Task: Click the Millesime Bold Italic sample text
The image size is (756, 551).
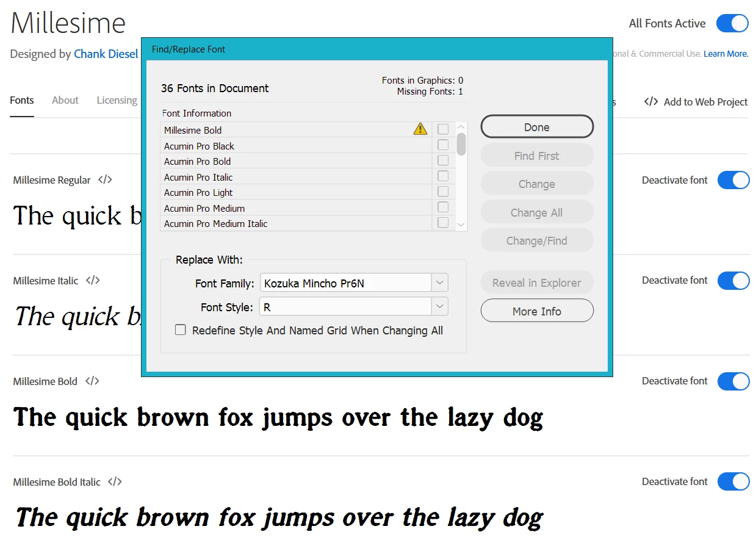Action: tap(278, 518)
